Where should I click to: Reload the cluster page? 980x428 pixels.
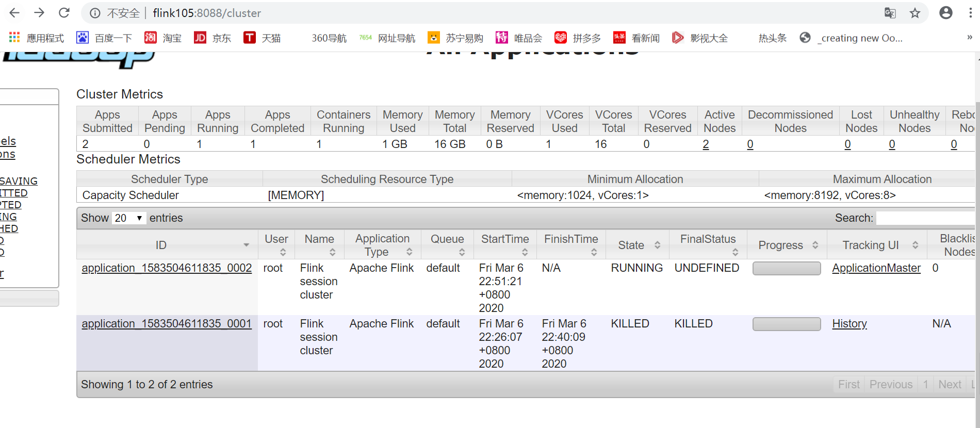tap(64, 13)
